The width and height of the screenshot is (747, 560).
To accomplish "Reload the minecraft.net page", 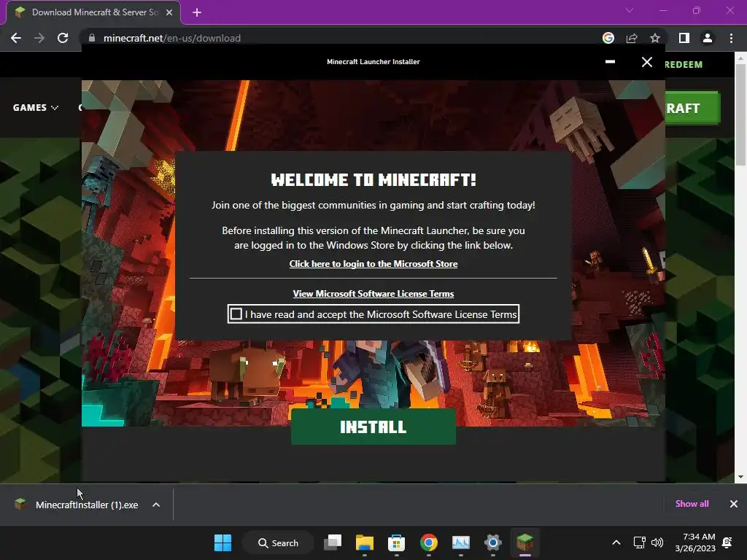I will (x=63, y=38).
